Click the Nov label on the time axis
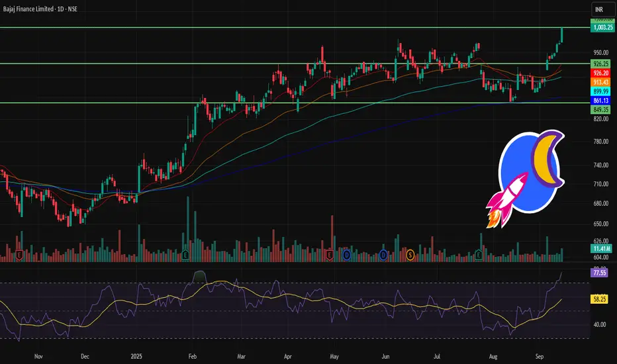The width and height of the screenshot is (617, 364). [38, 357]
